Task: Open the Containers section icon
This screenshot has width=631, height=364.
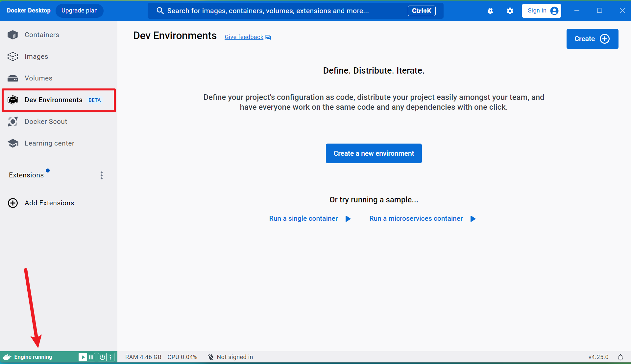Action: (13, 35)
